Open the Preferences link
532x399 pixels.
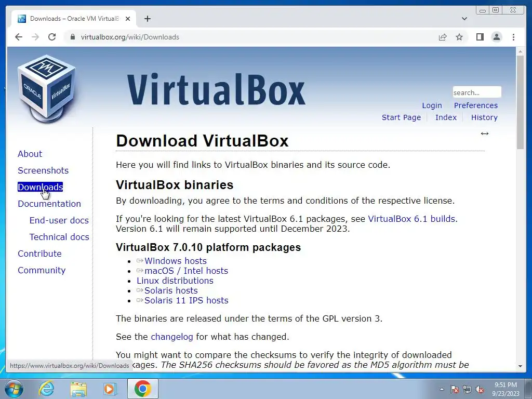(476, 105)
